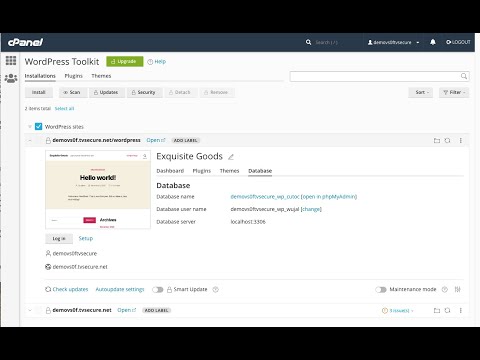Click the issues warning icon
The width and height of the screenshot is (480, 360).
click(x=385, y=311)
